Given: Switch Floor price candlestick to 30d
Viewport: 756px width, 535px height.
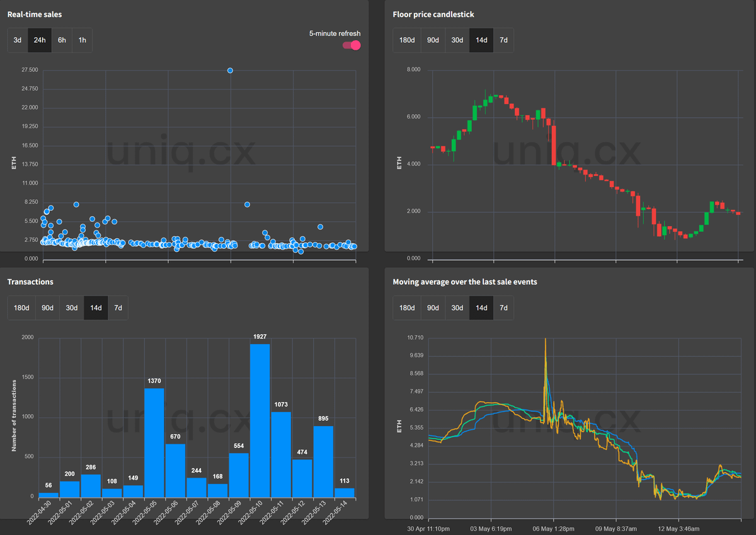Looking at the screenshot, I should click(457, 40).
